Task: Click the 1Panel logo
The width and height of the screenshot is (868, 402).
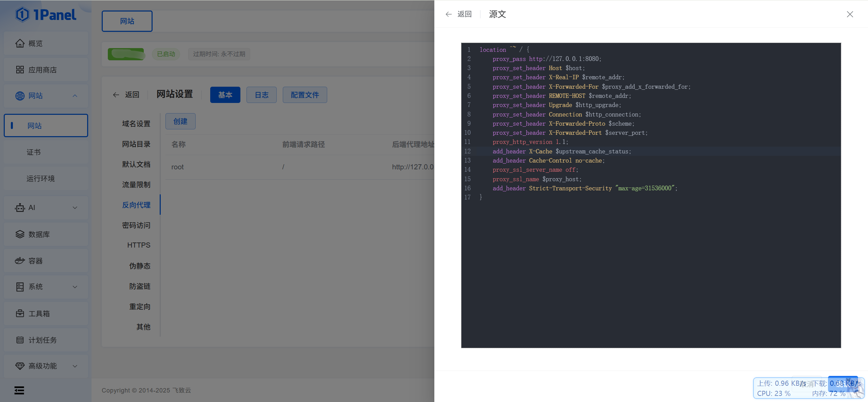Action: coord(46,15)
